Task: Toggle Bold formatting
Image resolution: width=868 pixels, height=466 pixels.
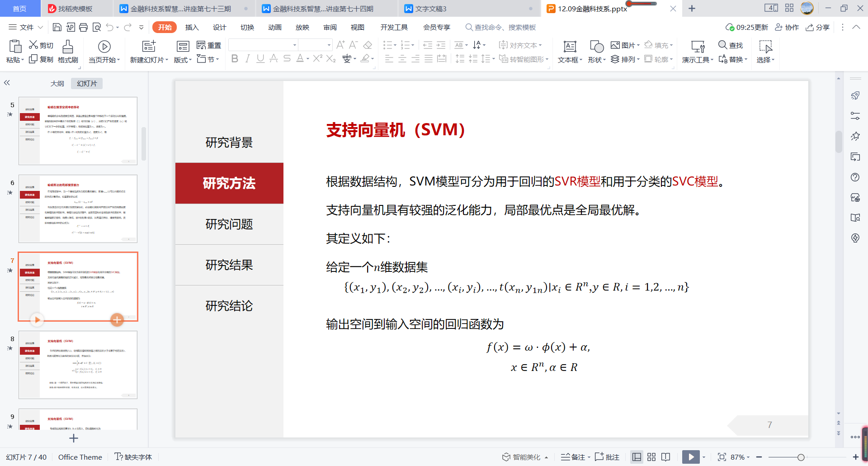Action: pyautogui.click(x=235, y=58)
